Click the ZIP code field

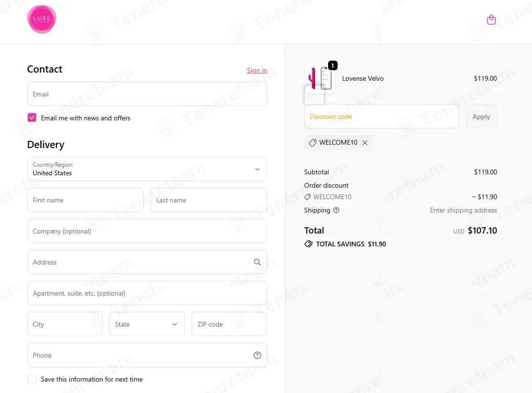[x=229, y=324]
